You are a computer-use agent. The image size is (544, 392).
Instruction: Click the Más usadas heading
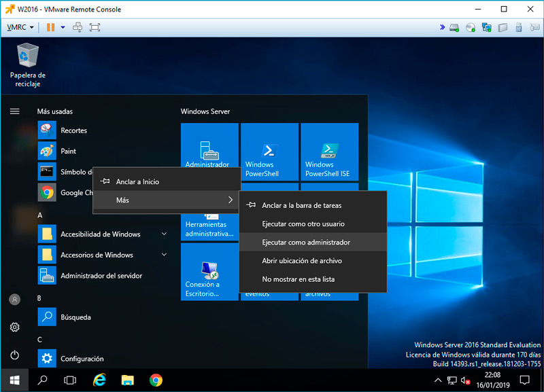[x=55, y=111]
